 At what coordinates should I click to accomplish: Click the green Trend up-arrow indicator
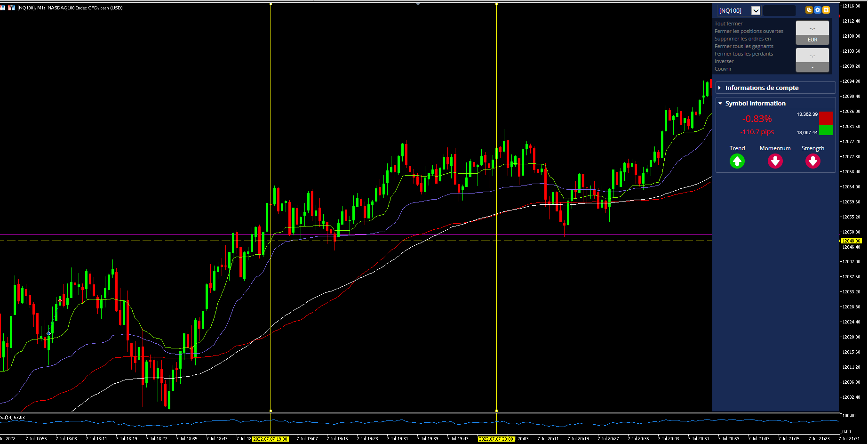coord(737,161)
